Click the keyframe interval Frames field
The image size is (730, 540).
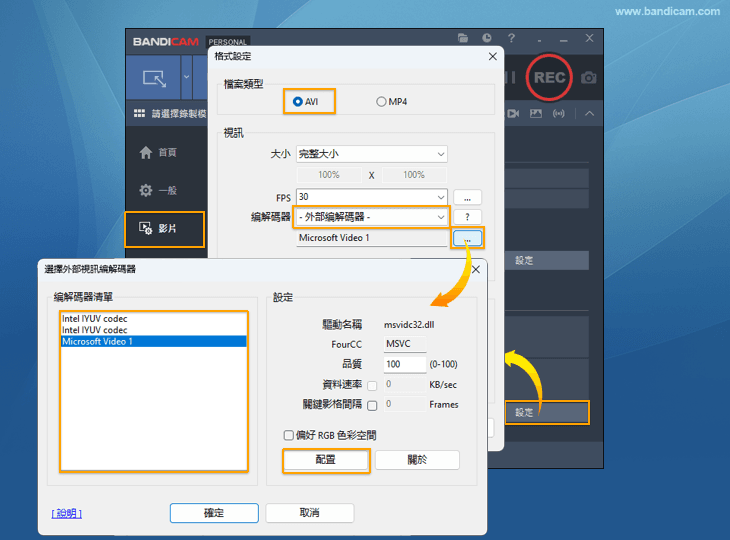pyautogui.click(x=405, y=404)
